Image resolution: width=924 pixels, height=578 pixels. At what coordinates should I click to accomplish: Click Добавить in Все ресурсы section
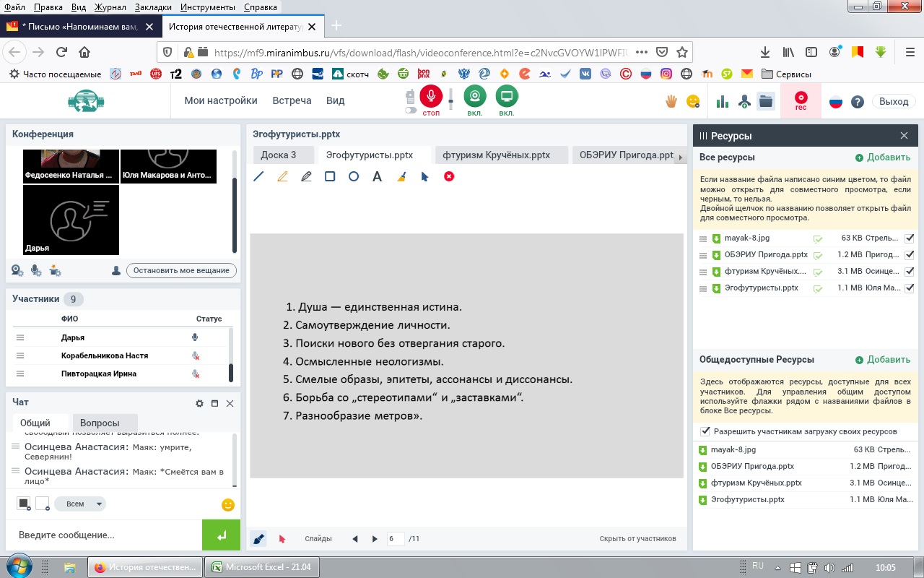883,158
